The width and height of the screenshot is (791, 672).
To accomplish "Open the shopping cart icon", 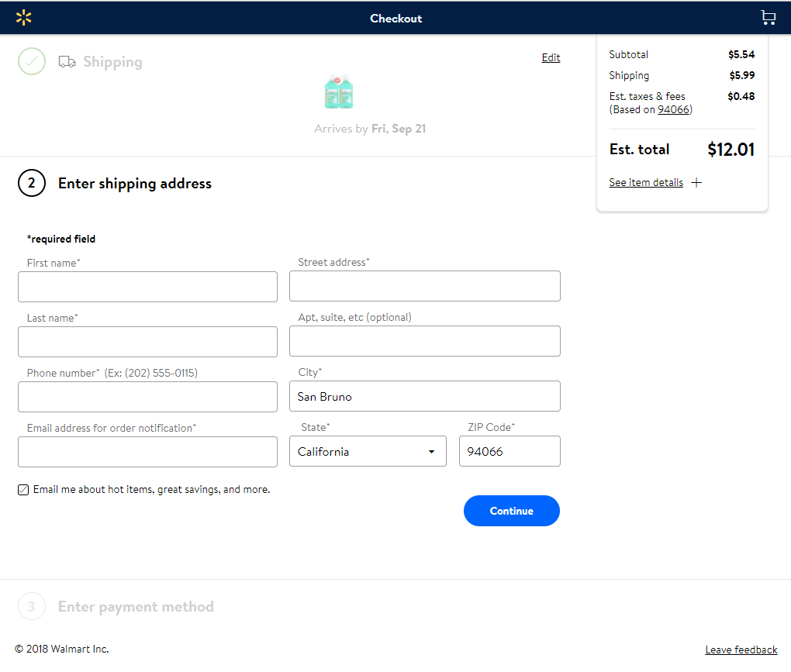I will [768, 18].
